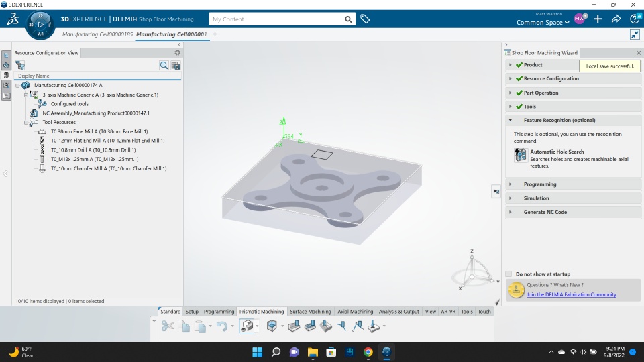The height and width of the screenshot is (362, 644).
Task: Click the Cut scissors icon
Action: [168, 326]
